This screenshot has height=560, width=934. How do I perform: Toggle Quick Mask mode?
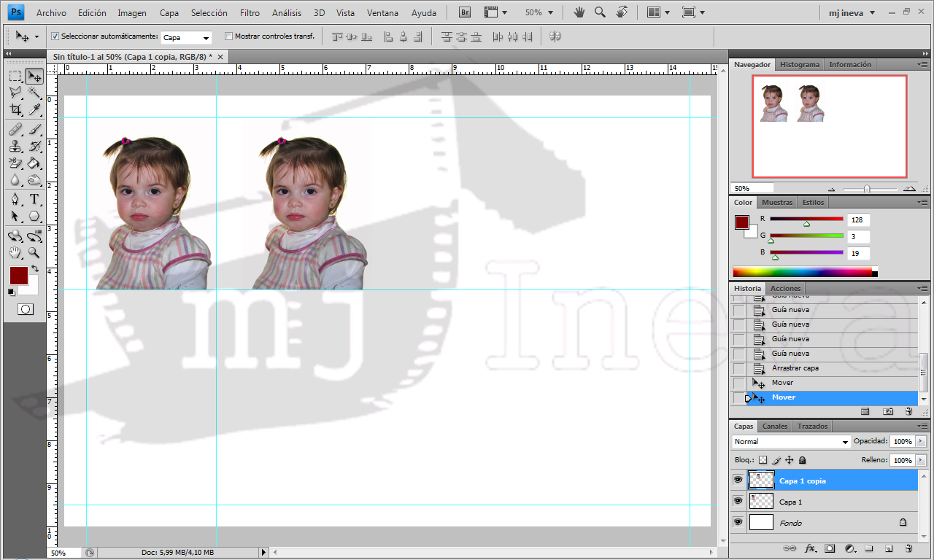(x=26, y=309)
